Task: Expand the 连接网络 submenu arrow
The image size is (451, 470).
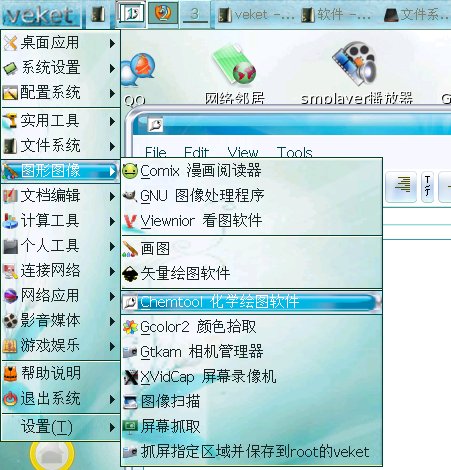Action: click(113, 271)
